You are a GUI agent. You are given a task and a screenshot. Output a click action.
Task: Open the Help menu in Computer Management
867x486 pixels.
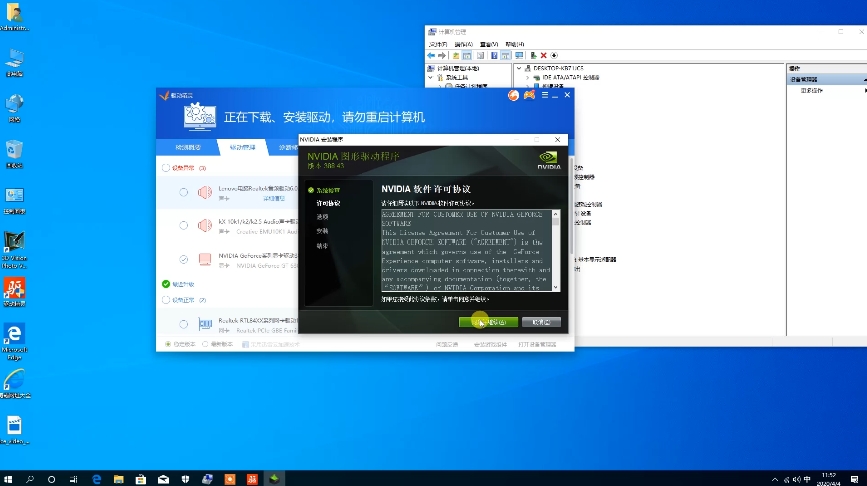[x=515, y=44]
